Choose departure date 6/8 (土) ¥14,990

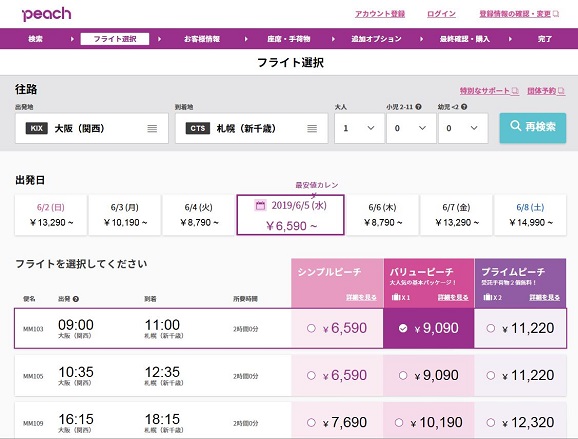(530, 215)
